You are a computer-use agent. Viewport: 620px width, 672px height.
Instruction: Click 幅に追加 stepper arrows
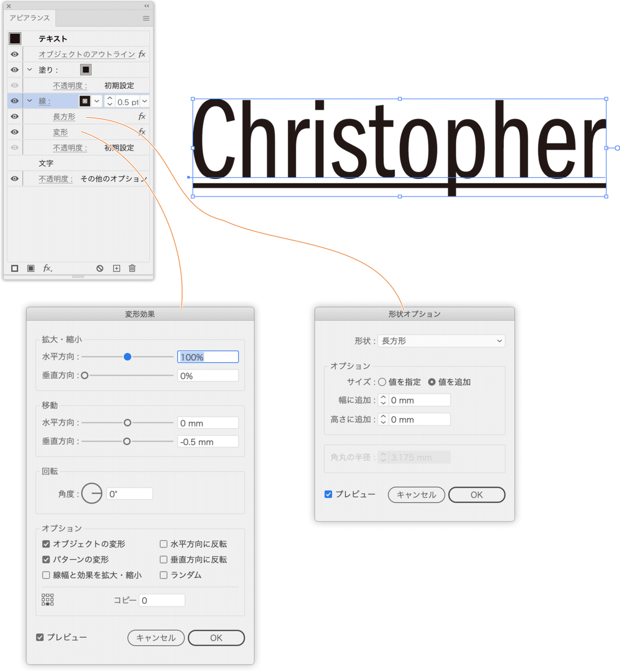tap(383, 400)
